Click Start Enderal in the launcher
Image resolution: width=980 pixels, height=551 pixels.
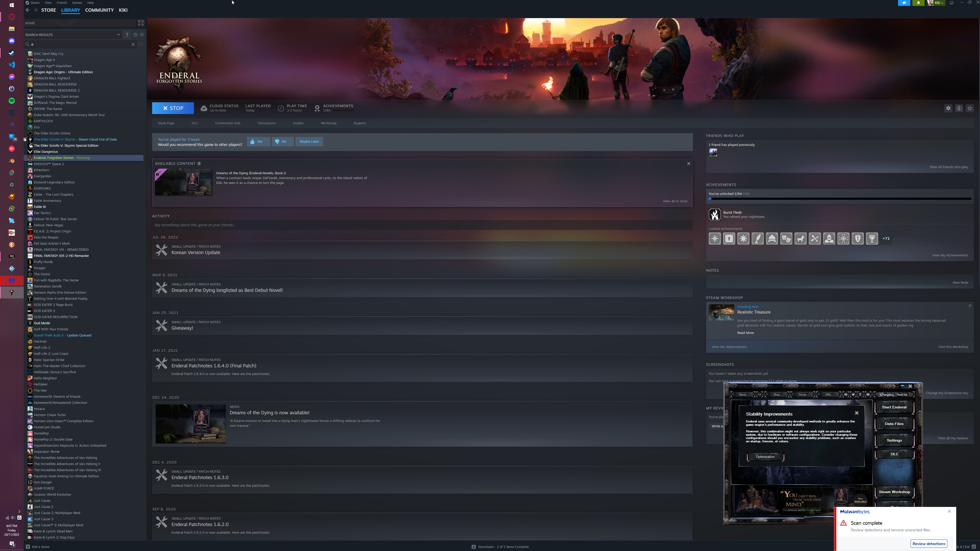click(894, 407)
